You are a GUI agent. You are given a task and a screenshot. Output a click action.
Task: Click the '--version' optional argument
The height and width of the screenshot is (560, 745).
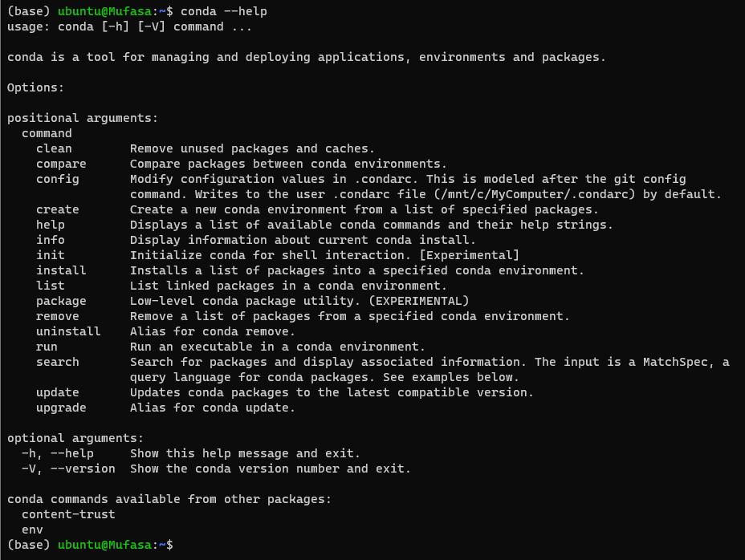[83, 469]
